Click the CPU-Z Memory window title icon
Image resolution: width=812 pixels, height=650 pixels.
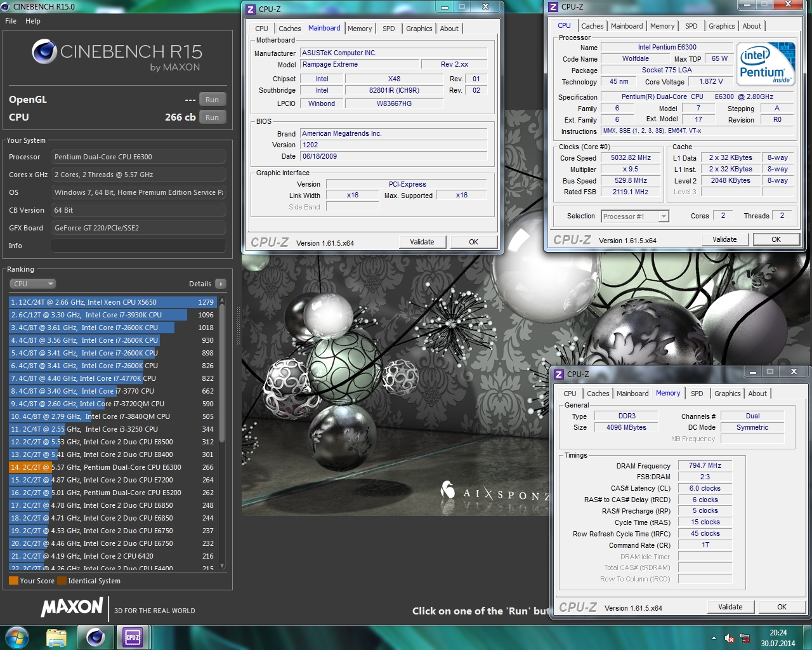pyautogui.click(x=559, y=374)
